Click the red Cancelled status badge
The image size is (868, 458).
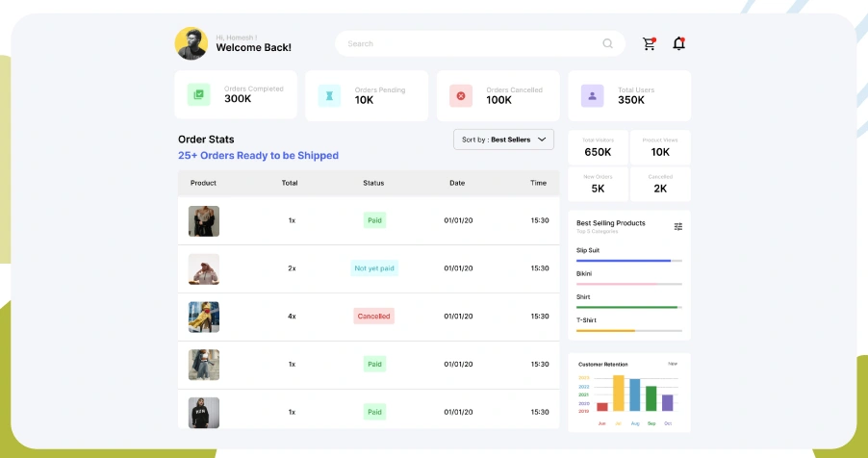tap(373, 316)
